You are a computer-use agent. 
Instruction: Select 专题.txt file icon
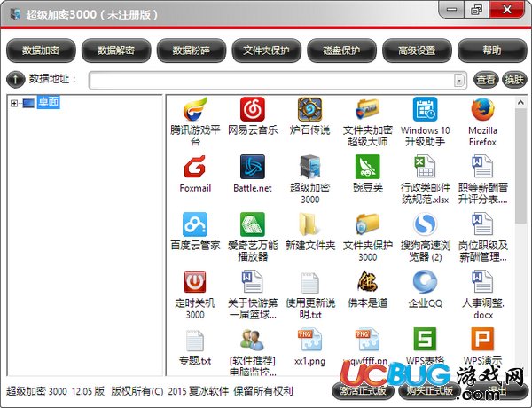pos(195,340)
